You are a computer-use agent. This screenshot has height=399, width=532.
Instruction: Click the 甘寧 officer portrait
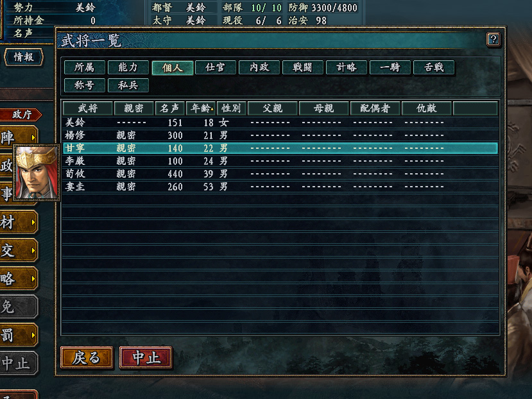37,173
